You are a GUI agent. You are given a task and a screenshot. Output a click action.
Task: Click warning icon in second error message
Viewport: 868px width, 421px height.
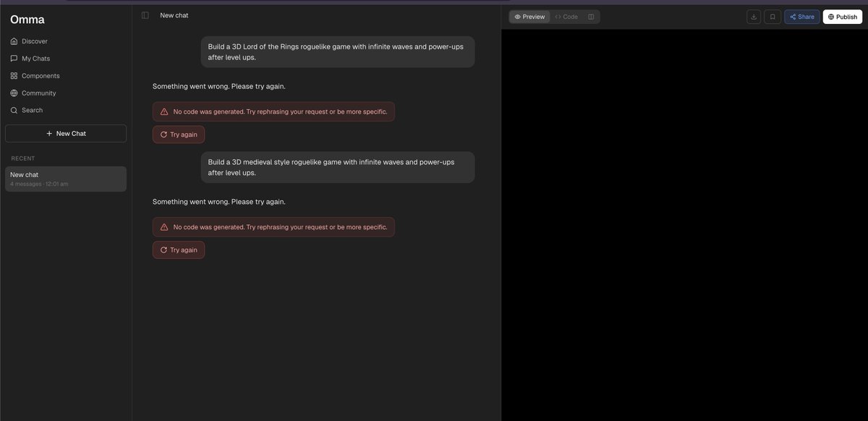pyautogui.click(x=164, y=227)
